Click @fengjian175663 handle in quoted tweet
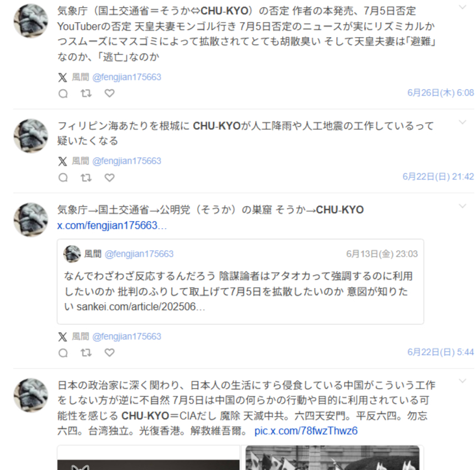Image resolution: width=476 pixels, height=470 pixels. coord(139,254)
